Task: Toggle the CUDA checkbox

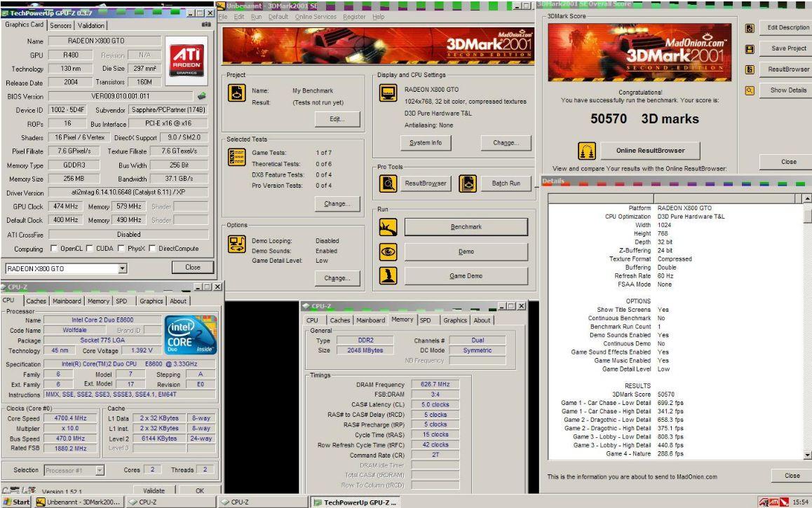Action: click(x=90, y=248)
